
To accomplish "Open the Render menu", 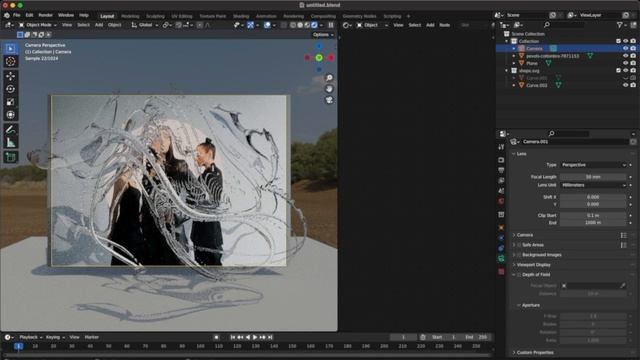I will click(45, 15).
